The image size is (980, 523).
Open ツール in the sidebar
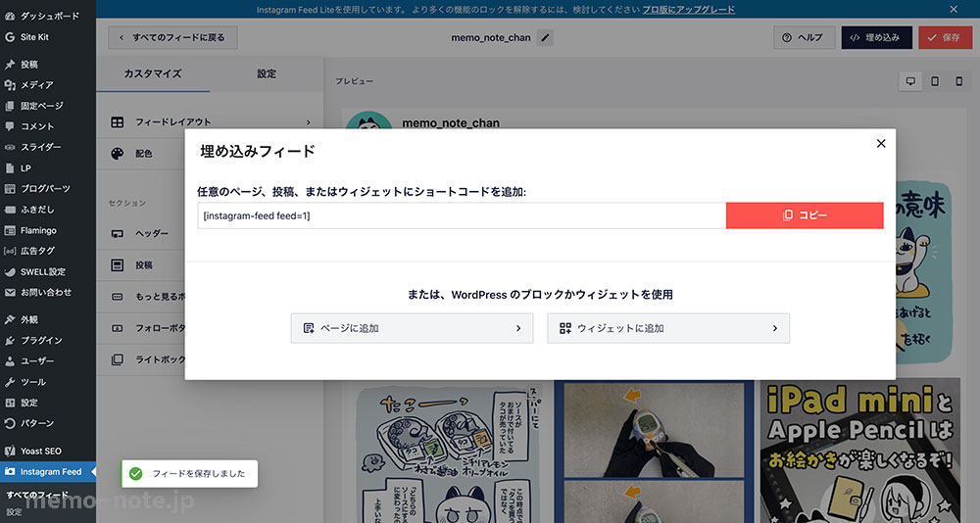click(48, 382)
